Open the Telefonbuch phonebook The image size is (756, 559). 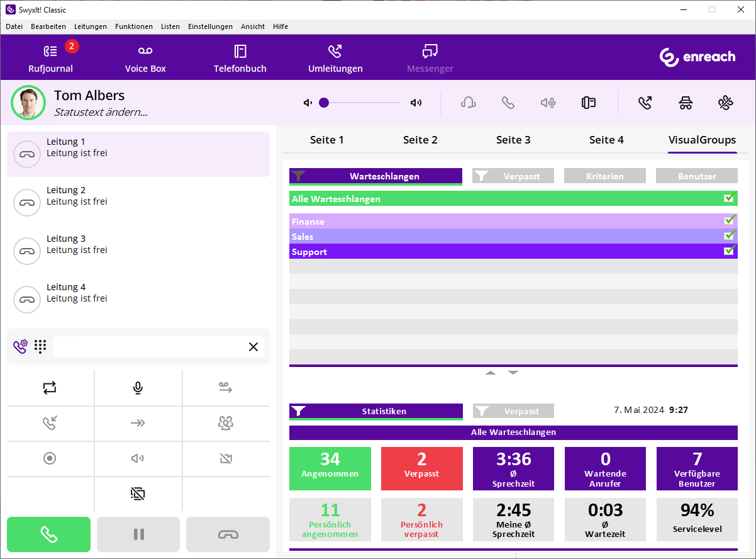(x=240, y=59)
